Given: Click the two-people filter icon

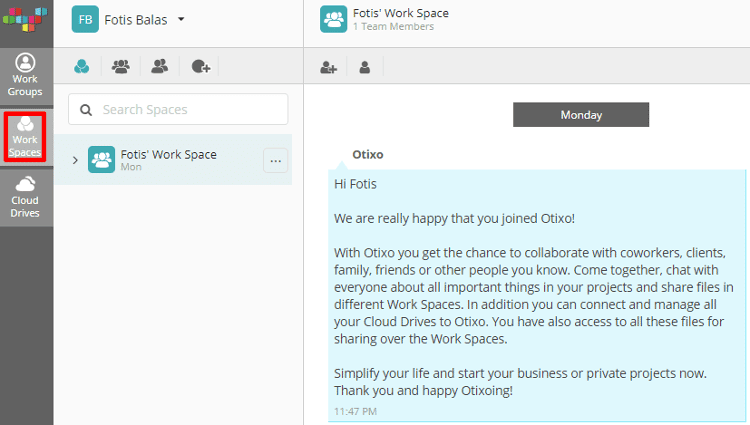Looking at the screenshot, I should click(159, 66).
